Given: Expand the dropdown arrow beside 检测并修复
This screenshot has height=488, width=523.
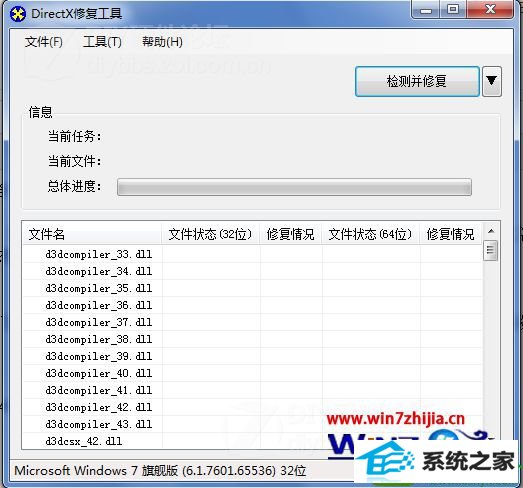Looking at the screenshot, I should coord(492,81).
